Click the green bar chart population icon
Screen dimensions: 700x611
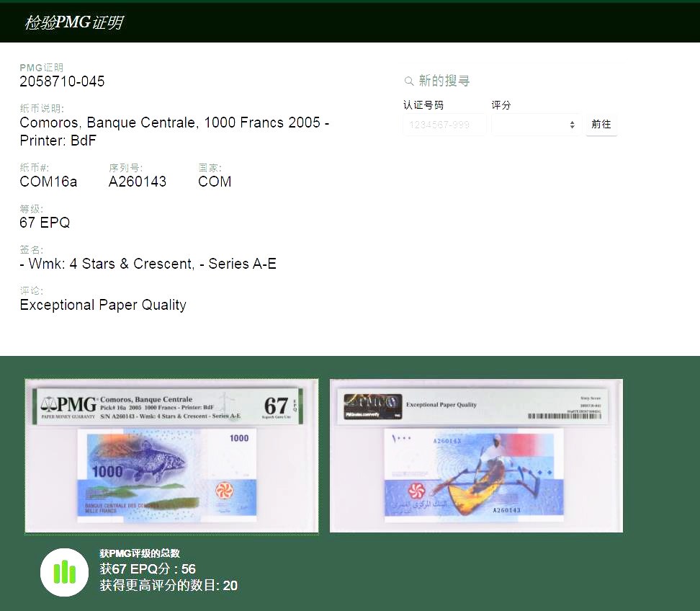coord(65,572)
